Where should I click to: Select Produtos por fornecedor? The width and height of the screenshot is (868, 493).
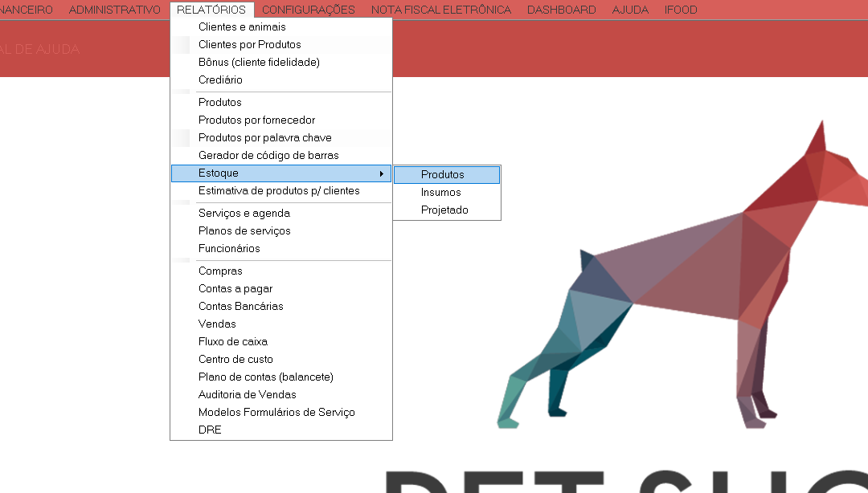pos(281,120)
